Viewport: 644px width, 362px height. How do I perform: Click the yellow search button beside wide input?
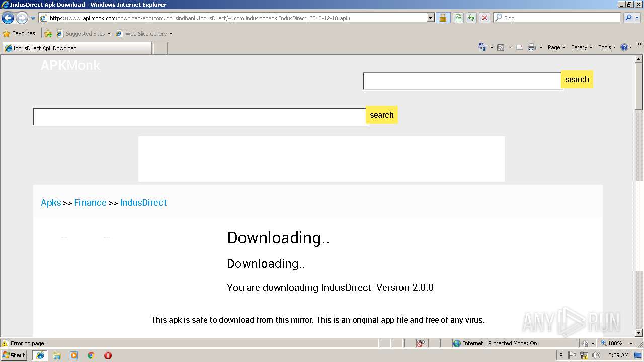click(x=382, y=115)
